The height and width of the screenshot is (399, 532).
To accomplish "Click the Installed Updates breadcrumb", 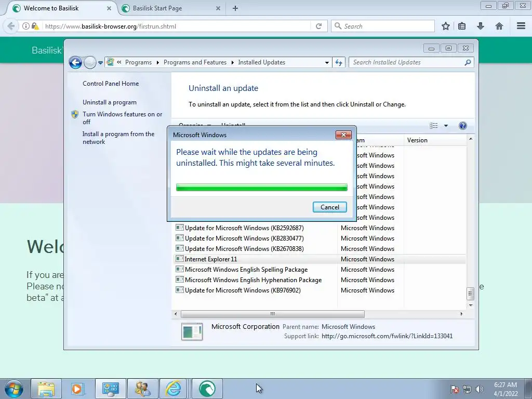I will pos(262,62).
